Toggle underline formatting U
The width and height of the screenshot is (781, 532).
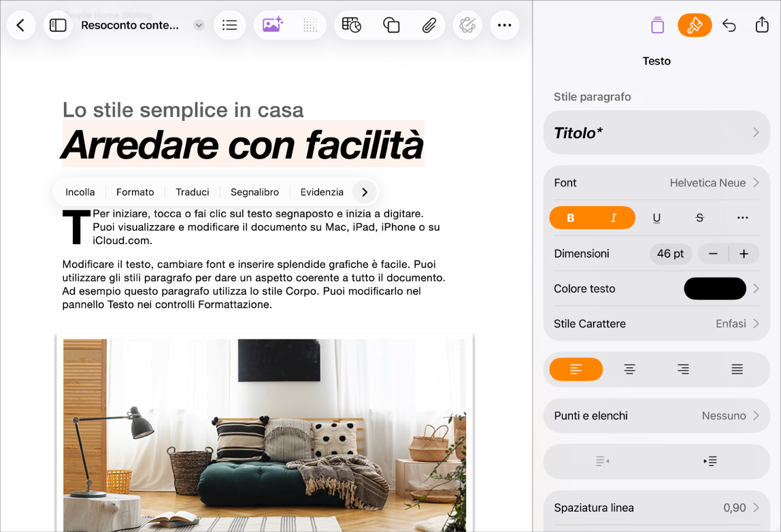click(657, 218)
